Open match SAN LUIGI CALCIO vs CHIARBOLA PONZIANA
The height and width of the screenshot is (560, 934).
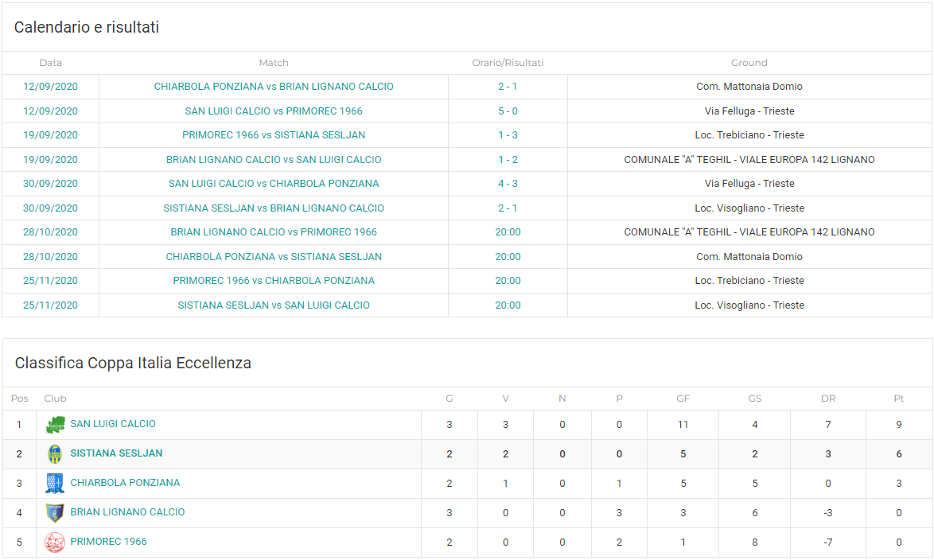[x=274, y=184]
